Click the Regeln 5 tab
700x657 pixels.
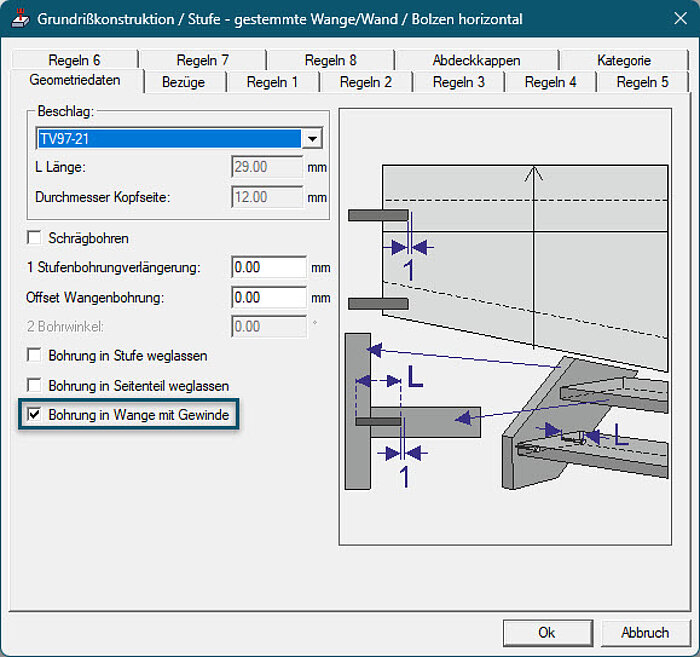click(x=642, y=82)
